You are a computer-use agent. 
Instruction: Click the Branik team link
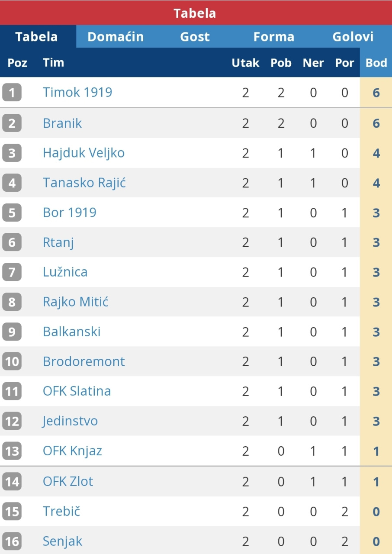click(x=62, y=123)
